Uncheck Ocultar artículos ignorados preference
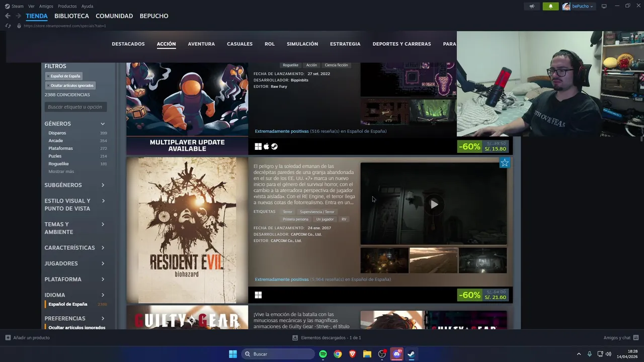The width and height of the screenshot is (644, 362). pos(77,327)
